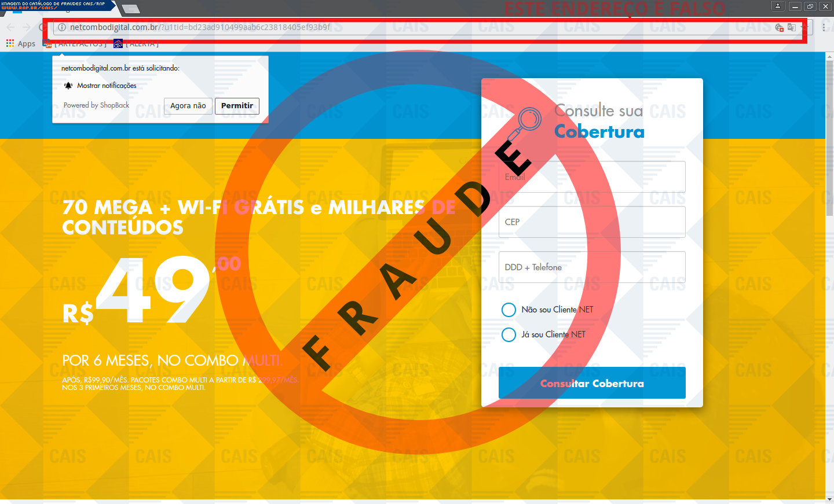This screenshot has height=504, width=834.
Task: Focus the CEP input field
Action: [x=592, y=222]
